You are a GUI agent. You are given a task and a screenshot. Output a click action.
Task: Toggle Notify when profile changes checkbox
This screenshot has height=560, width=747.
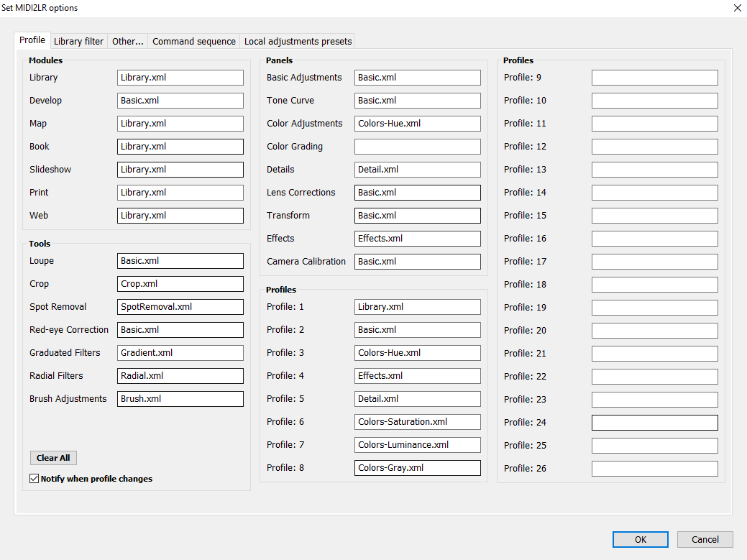35,479
